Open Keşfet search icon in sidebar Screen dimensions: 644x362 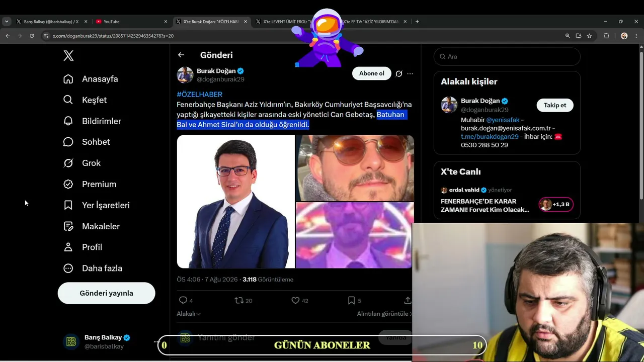point(68,100)
